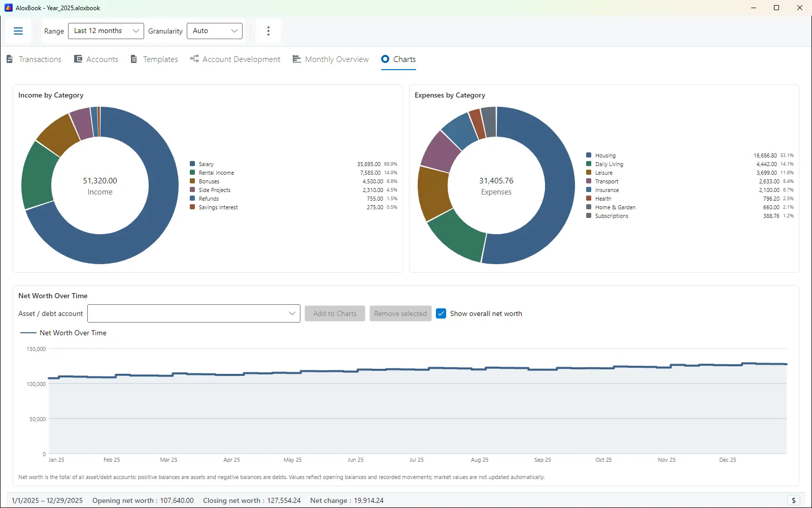This screenshot has height=508, width=812.
Task: Open the hamburger main menu
Action: click(18, 31)
